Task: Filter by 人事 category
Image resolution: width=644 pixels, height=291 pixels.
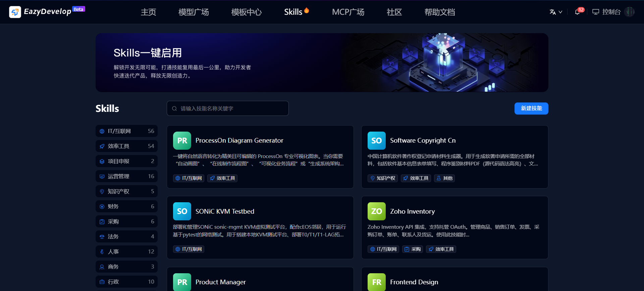Action: (x=126, y=252)
